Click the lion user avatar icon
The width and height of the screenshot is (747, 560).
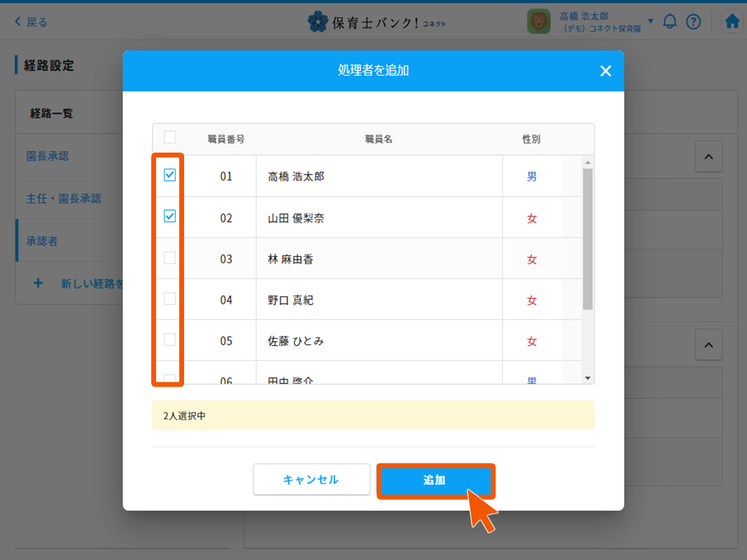pos(539,22)
